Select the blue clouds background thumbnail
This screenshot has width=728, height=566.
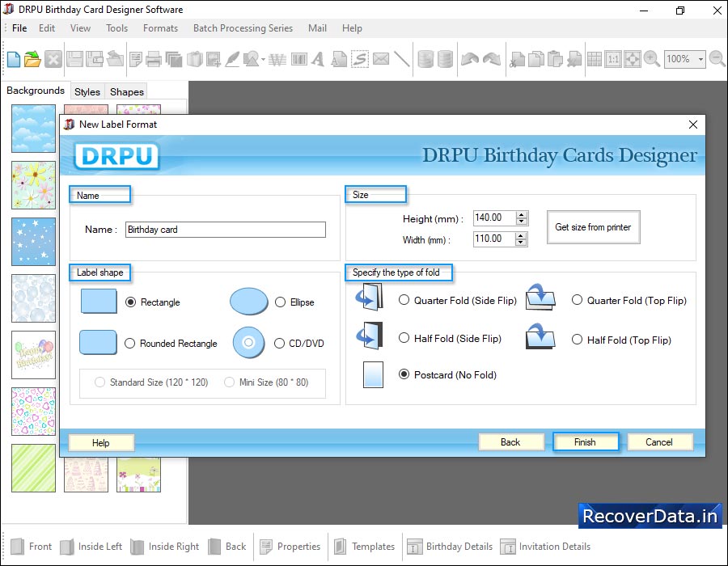(x=33, y=129)
